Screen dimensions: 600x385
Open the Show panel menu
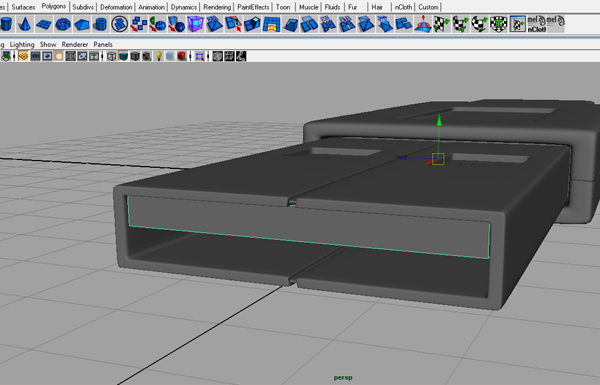tap(48, 44)
